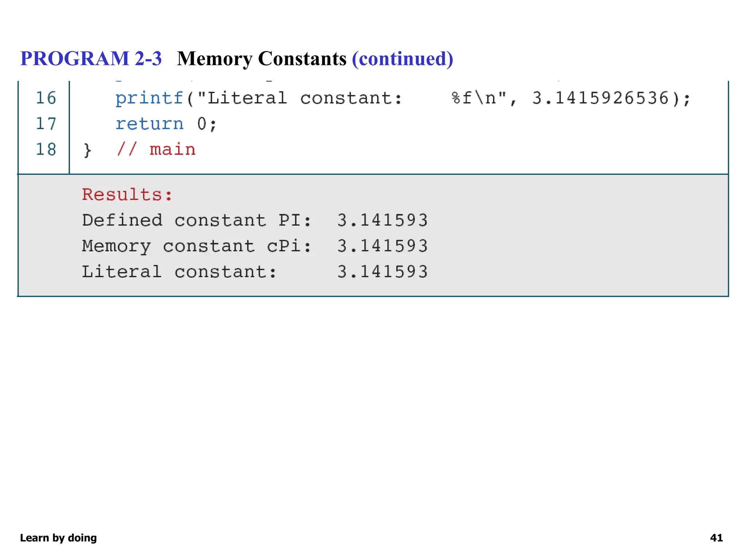Image resolution: width=747 pixels, height=560 pixels.
Task: Click 'Memory constant cPi:' output label
Action: pyautogui.click(x=196, y=246)
